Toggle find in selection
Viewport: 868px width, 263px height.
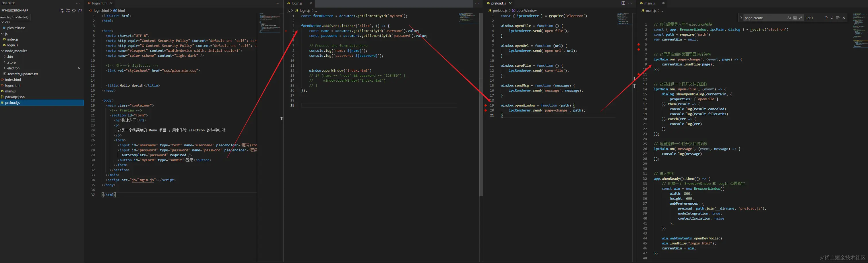click(x=838, y=18)
